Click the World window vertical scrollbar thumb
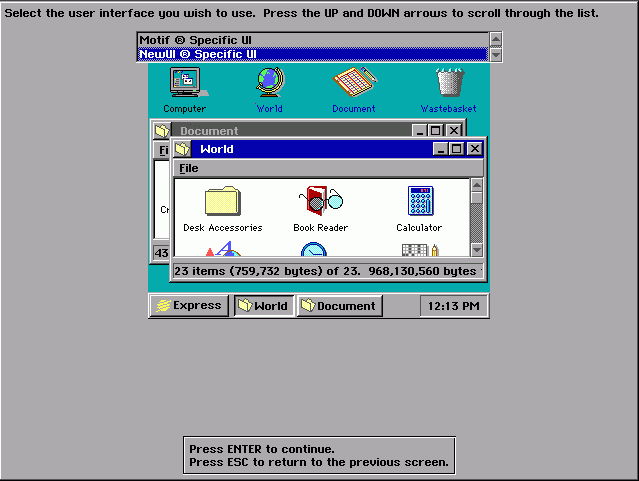This screenshot has width=639, height=481. point(476,198)
